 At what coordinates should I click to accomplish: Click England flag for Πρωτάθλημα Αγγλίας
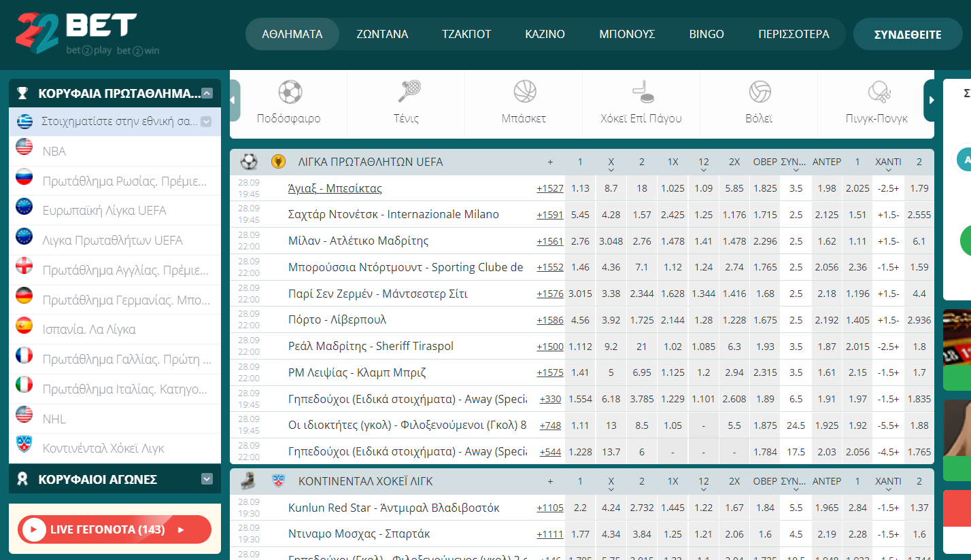click(24, 266)
